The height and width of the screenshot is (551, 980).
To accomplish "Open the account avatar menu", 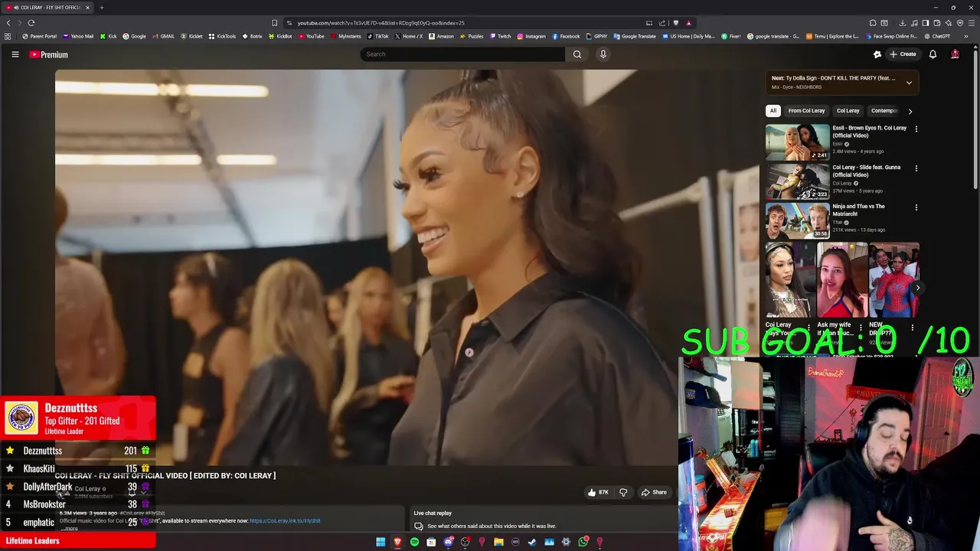I will click(x=955, y=54).
